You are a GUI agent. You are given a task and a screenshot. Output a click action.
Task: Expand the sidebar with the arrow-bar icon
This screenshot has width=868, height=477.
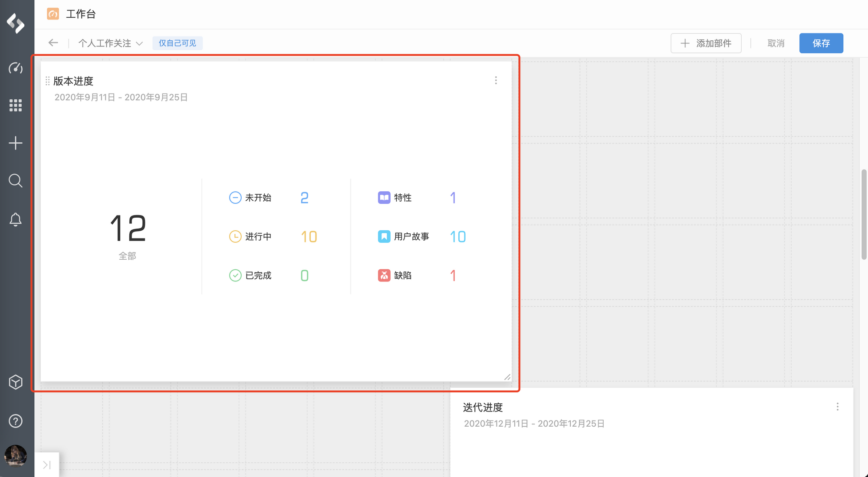point(47,465)
